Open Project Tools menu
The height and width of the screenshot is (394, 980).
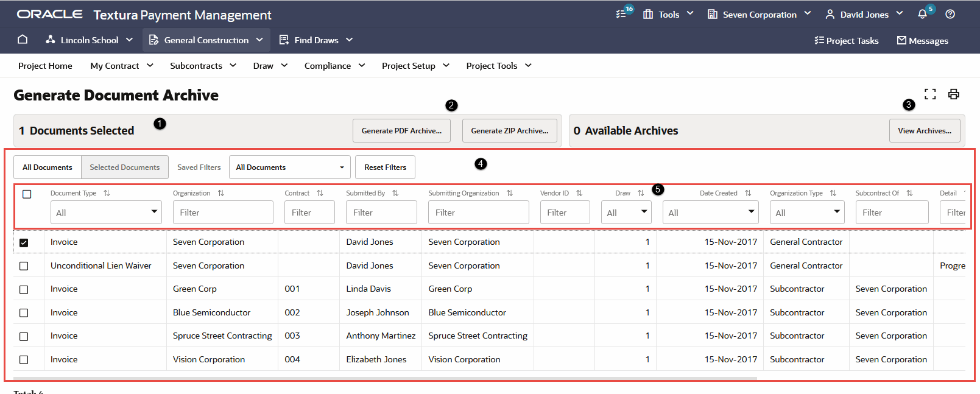pos(499,66)
